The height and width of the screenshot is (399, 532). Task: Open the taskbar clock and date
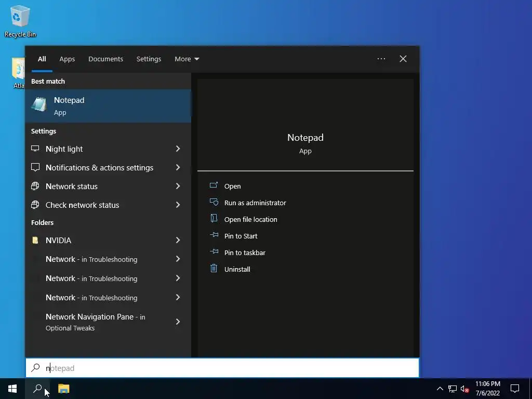pos(487,389)
